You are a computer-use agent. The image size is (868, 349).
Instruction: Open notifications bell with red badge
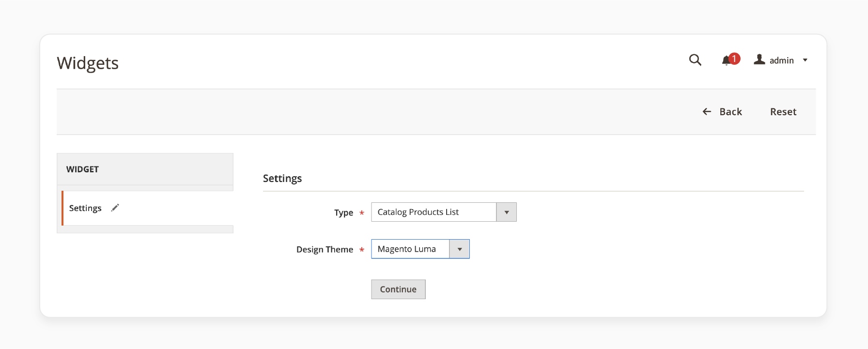click(730, 60)
